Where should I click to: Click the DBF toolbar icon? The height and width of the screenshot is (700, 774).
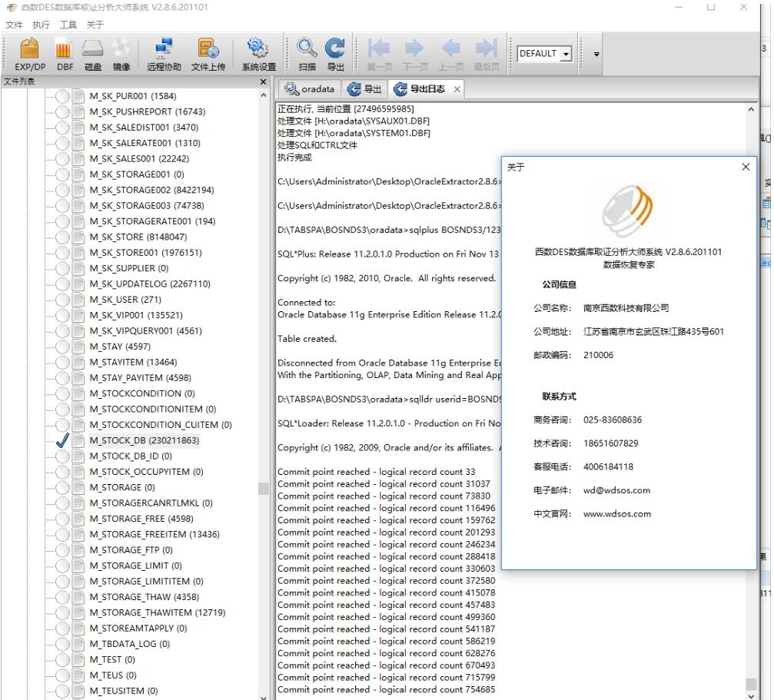64,55
